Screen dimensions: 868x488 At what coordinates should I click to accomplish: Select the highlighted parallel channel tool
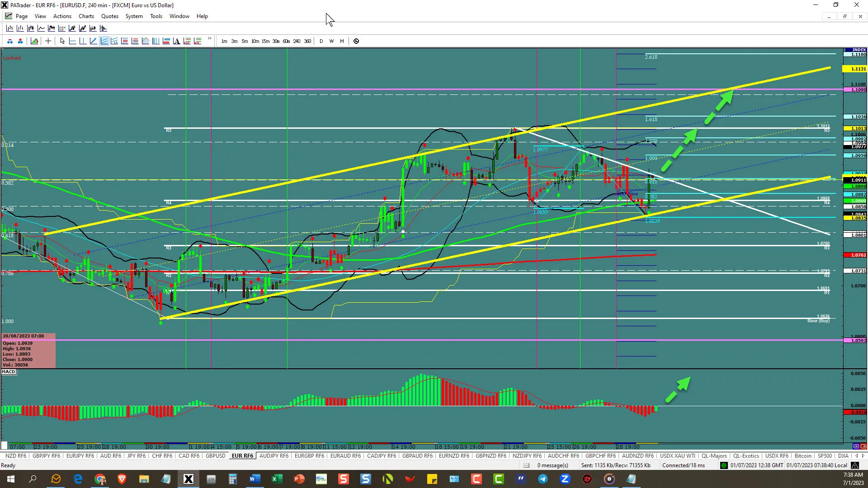[104, 41]
